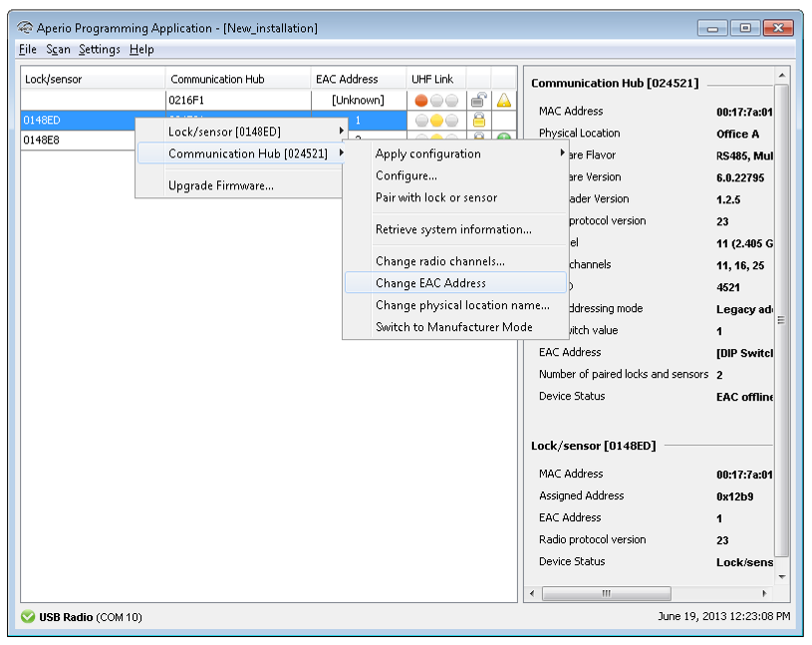Click the Number of paired locks and sensors label
Viewport: 812px width, 645px height.
624,374
